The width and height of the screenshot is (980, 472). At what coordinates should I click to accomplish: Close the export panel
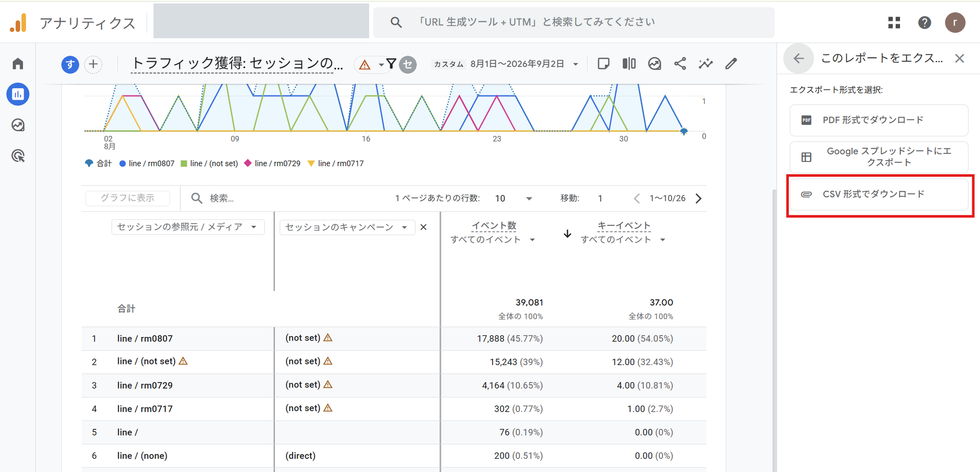click(959, 58)
